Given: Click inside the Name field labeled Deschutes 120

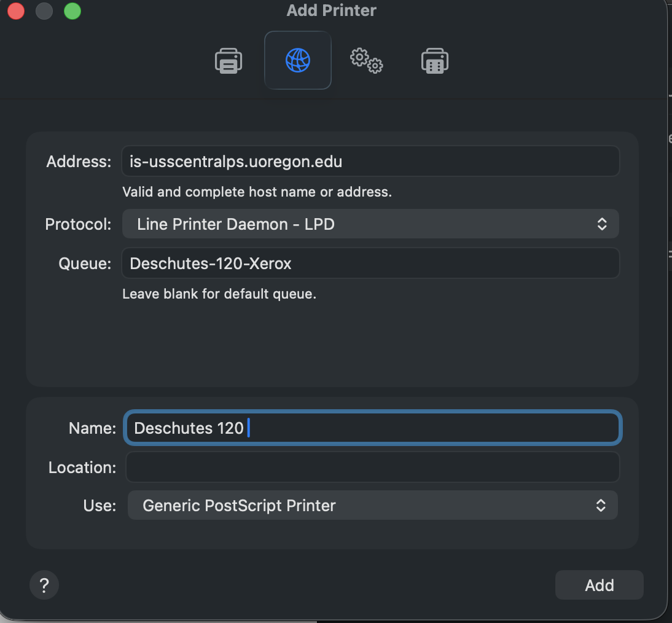Looking at the screenshot, I should [x=372, y=428].
